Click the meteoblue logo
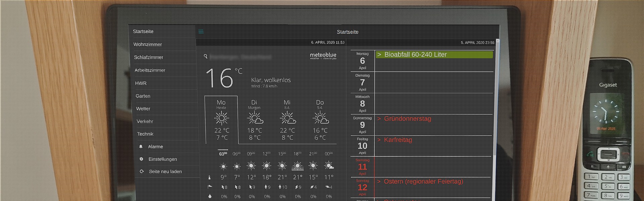 point(323,56)
